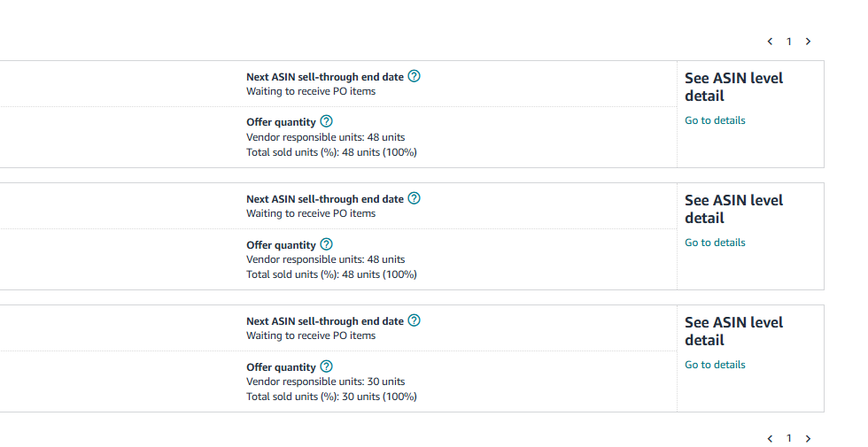Select page 1 in the bottom pagination
Viewport: 868px width, 447px height.
[x=789, y=438]
